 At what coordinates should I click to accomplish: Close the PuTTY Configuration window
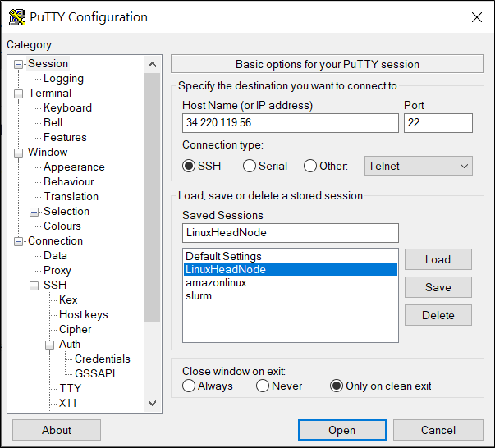[x=476, y=17]
